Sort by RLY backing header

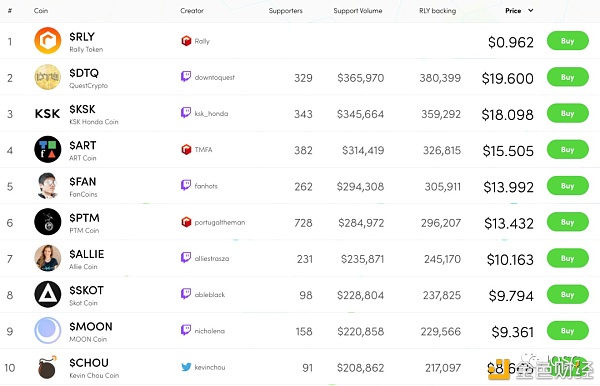click(x=437, y=11)
